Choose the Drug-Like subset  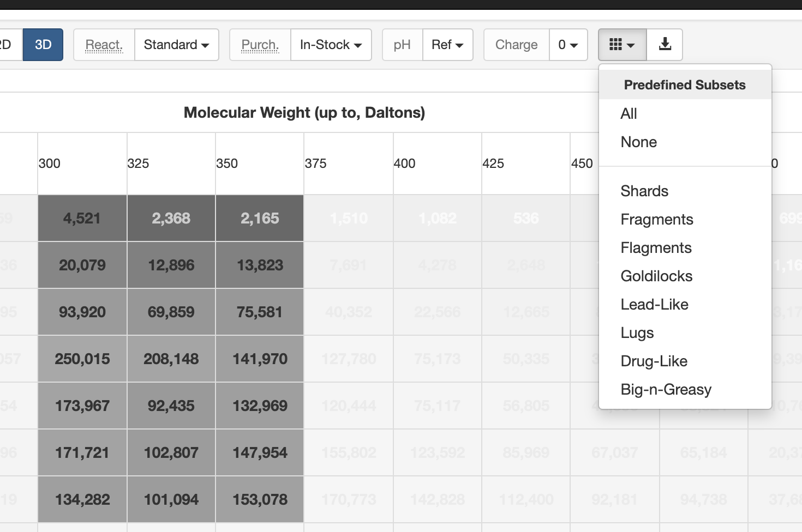point(685,361)
